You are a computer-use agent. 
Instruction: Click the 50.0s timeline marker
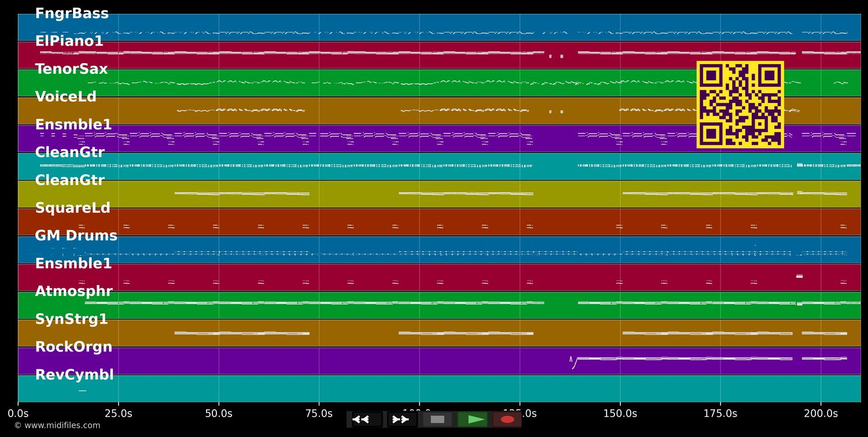click(219, 414)
